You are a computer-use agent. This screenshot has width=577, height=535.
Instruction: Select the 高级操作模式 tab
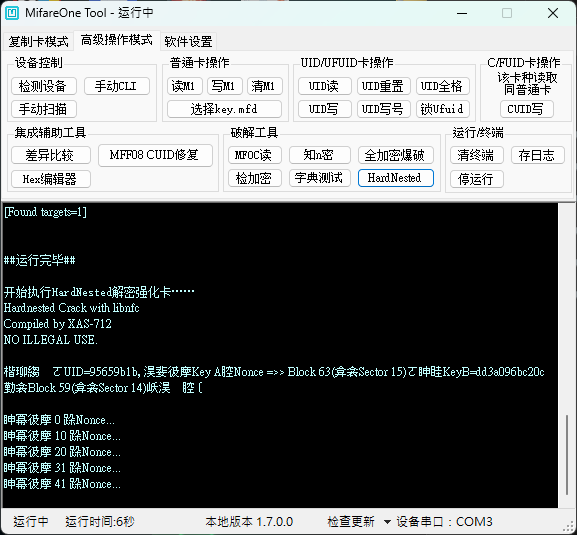tap(117, 40)
